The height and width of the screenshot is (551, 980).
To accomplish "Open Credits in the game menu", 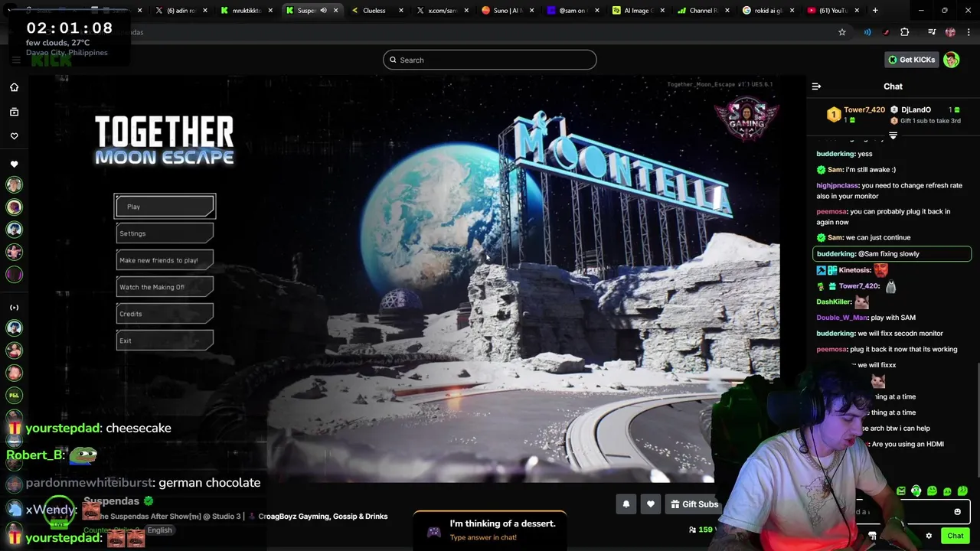I will [165, 314].
